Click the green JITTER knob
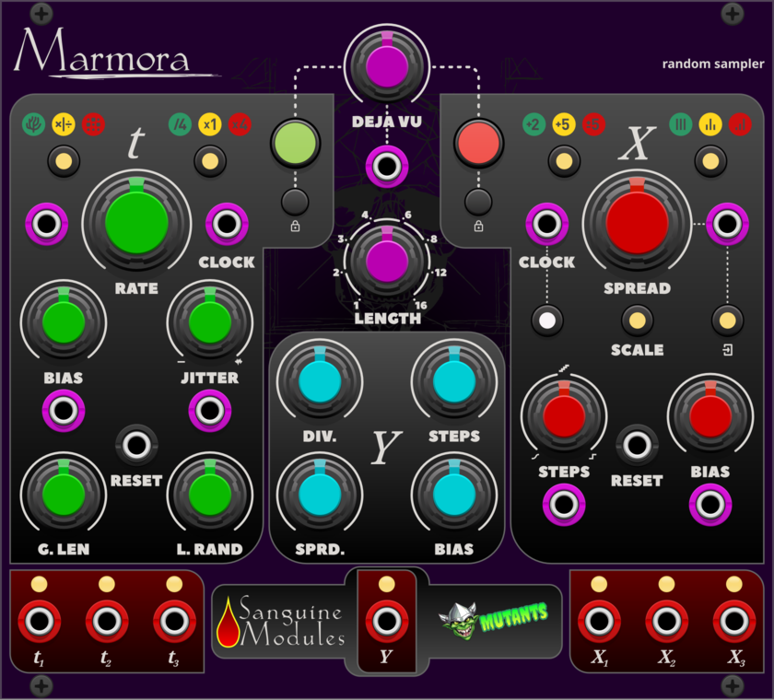 pyautogui.click(x=210, y=322)
